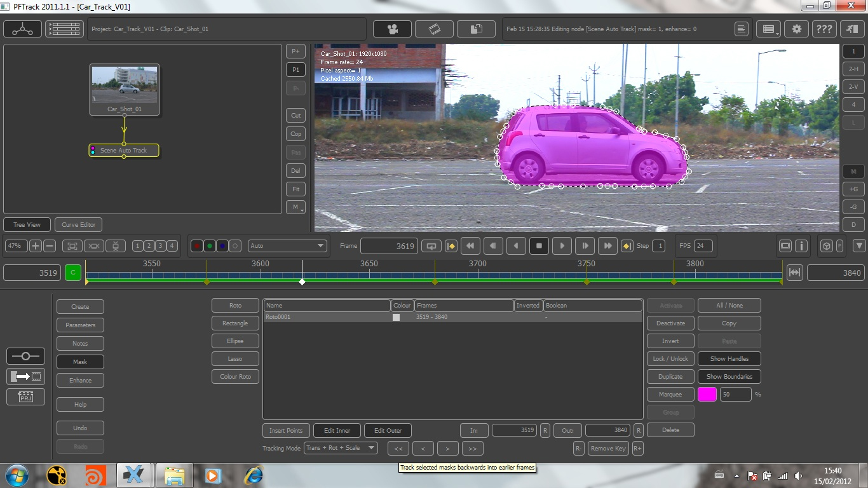The width and height of the screenshot is (868, 488).
Task: Toggle the red channel display button
Action: pyautogui.click(x=197, y=246)
